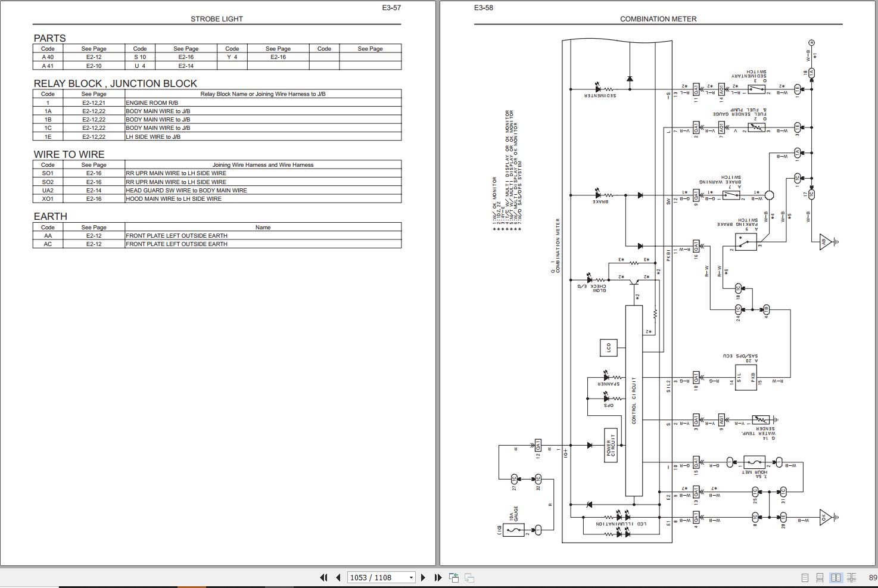
Task: Click the greyed-out next view icon
Action: point(469,577)
